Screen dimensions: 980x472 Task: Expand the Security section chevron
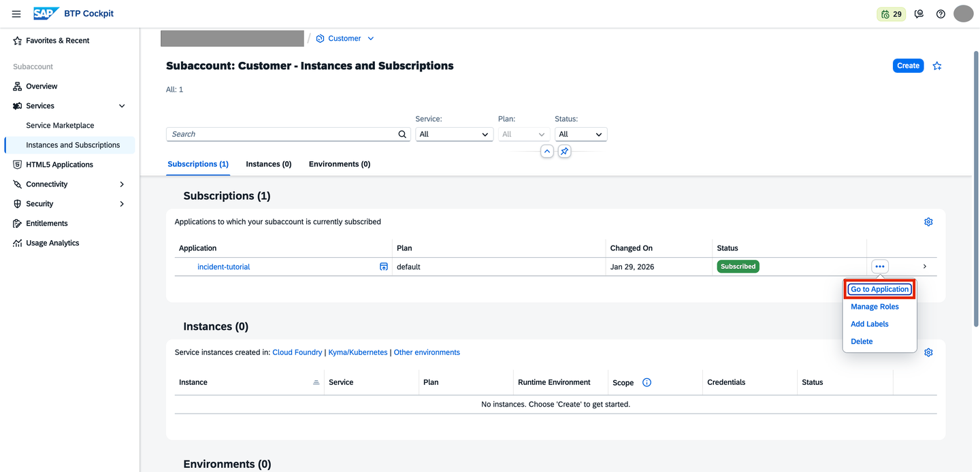122,204
